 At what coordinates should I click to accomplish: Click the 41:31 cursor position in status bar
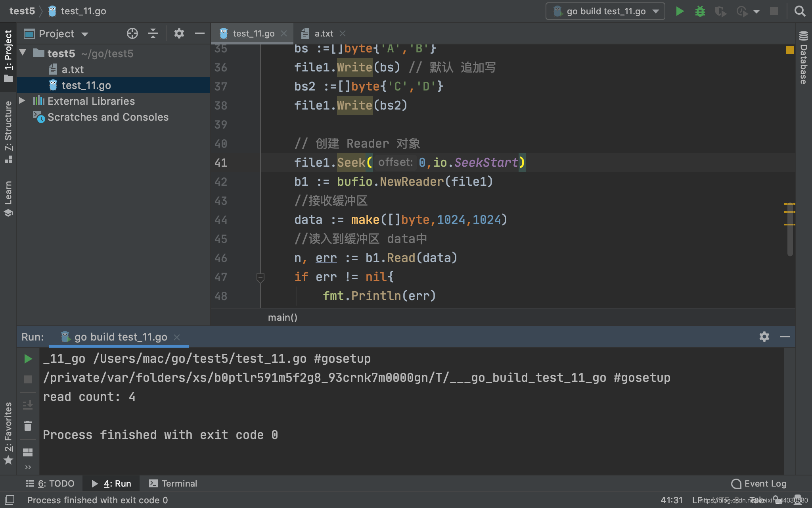tap(672, 500)
